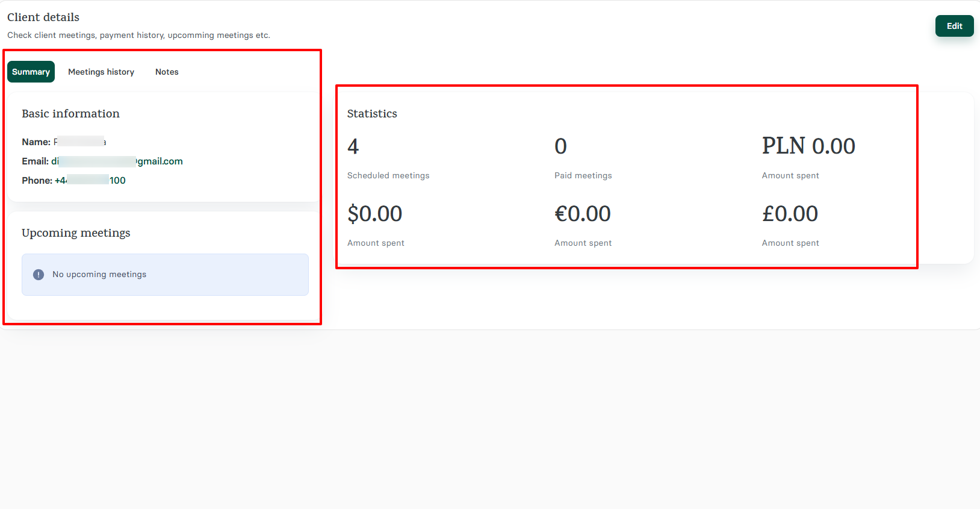
Task: Click the Scheduled meetings count of 4
Action: coord(353,146)
